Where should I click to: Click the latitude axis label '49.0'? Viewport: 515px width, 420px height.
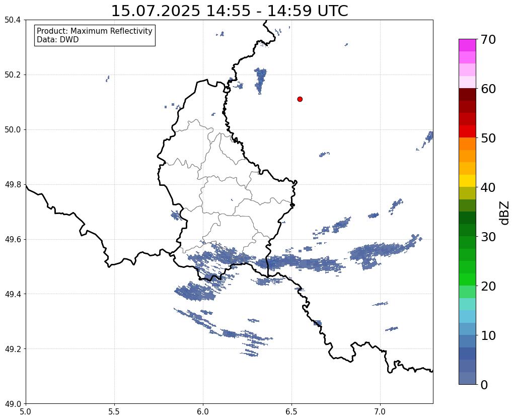13,404
